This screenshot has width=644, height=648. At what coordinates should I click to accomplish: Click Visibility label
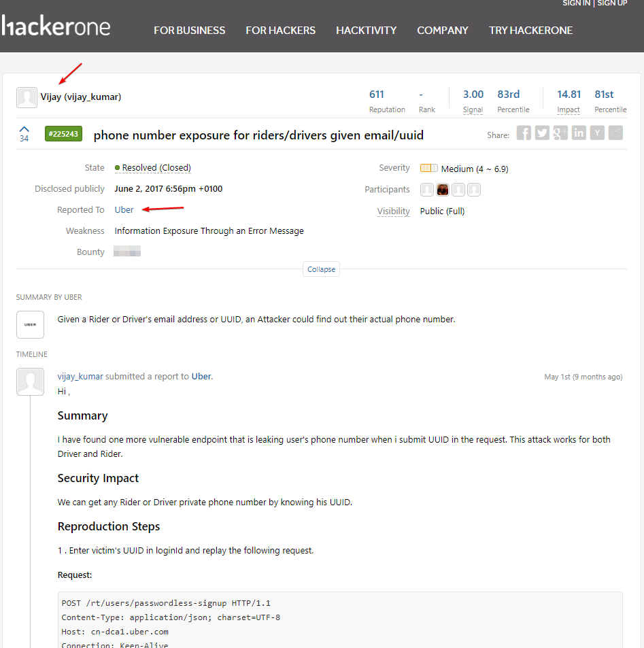point(394,211)
